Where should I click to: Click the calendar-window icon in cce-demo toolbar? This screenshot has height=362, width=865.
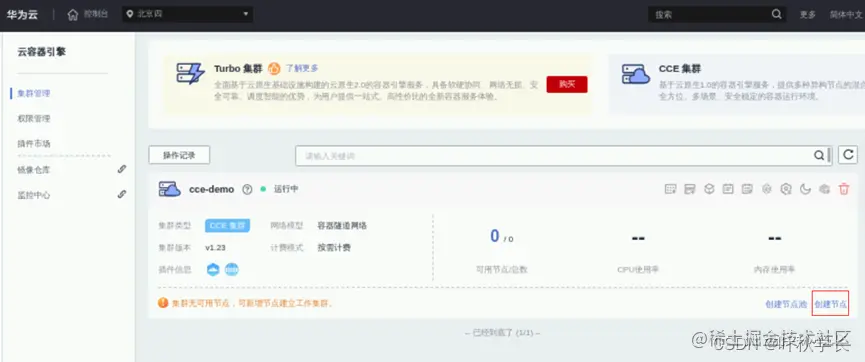[x=728, y=189]
